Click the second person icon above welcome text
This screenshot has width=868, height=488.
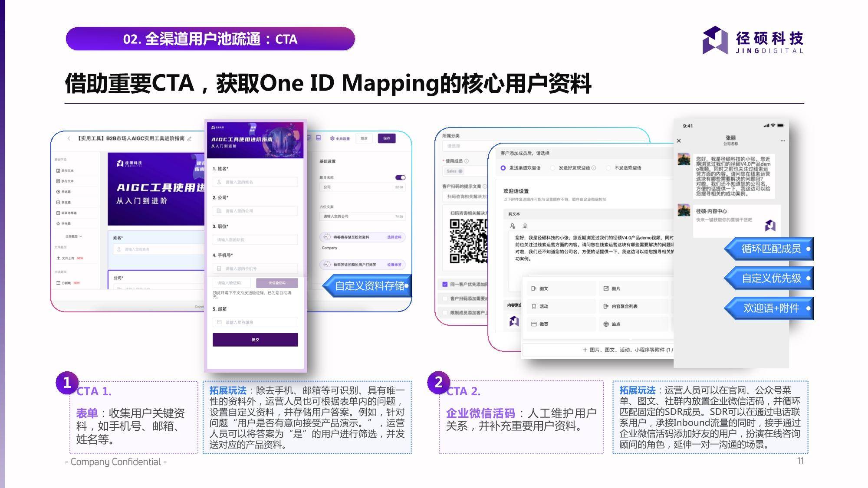[x=525, y=226]
